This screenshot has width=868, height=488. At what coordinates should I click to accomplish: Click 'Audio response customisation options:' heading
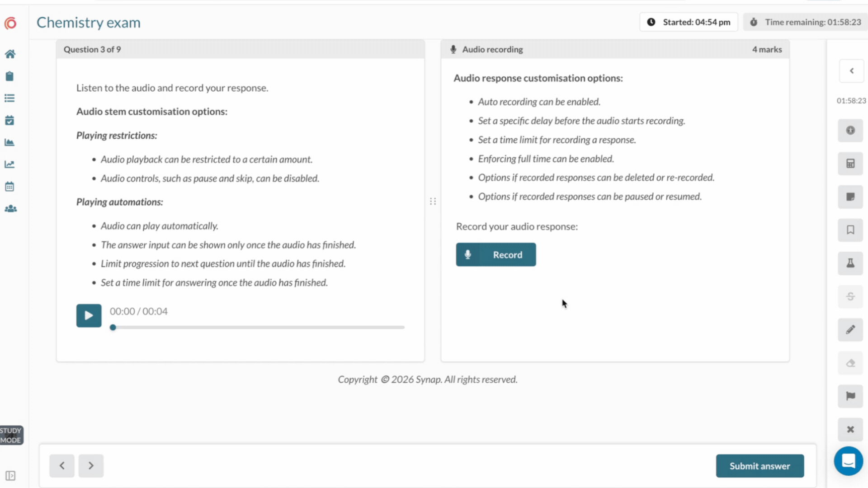(538, 78)
